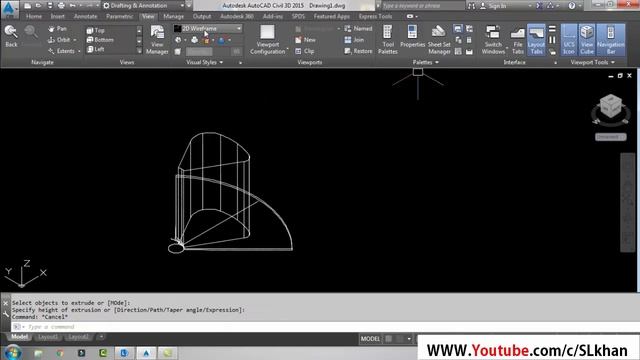640x360 pixels.
Task: Open the Home ribbon tab
Action: [34, 16]
